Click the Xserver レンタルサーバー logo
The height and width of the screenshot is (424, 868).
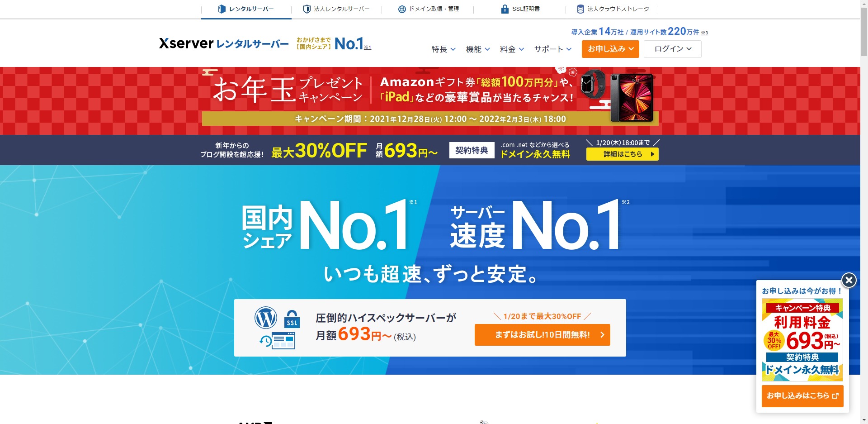(224, 43)
